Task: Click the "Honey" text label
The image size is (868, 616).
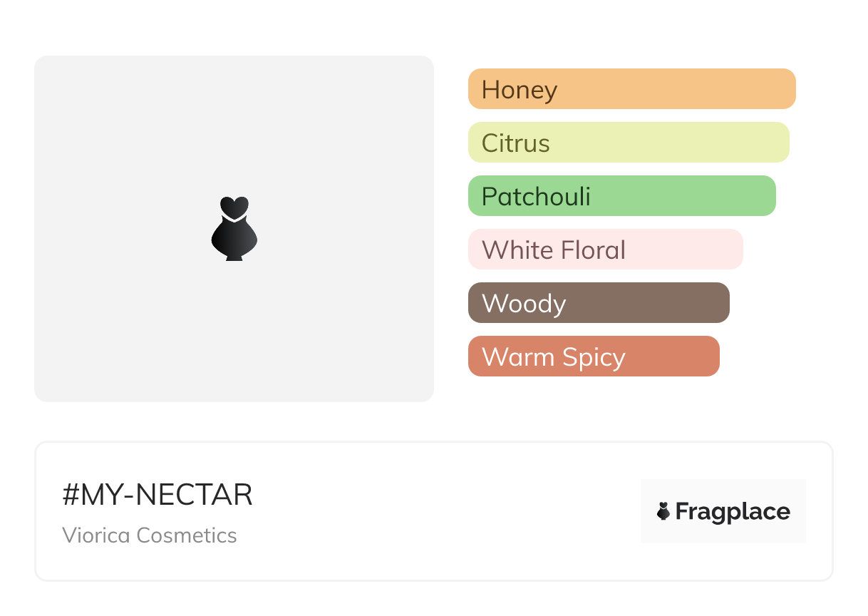Action: pos(520,90)
